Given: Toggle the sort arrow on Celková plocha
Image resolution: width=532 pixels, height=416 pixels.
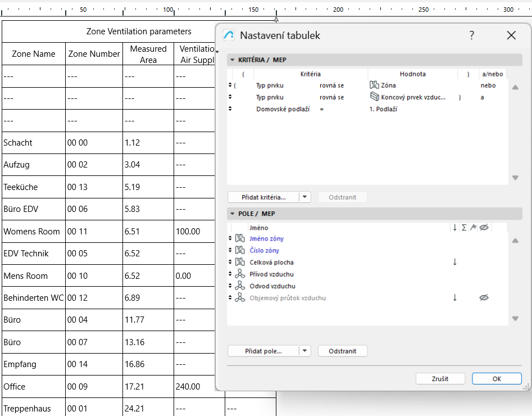Looking at the screenshot, I should pyautogui.click(x=454, y=262).
